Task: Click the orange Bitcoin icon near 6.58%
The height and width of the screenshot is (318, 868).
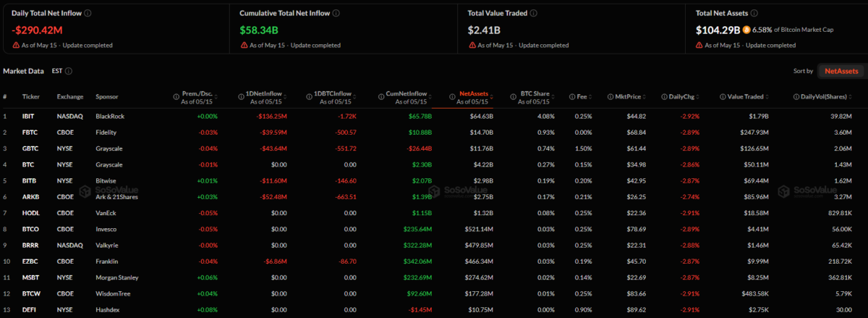Action: click(x=746, y=30)
